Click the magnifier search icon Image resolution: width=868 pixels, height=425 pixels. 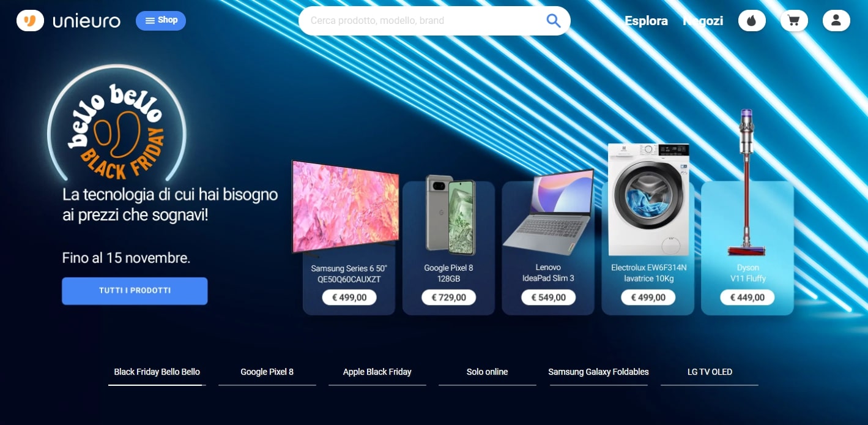tap(554, 21)
